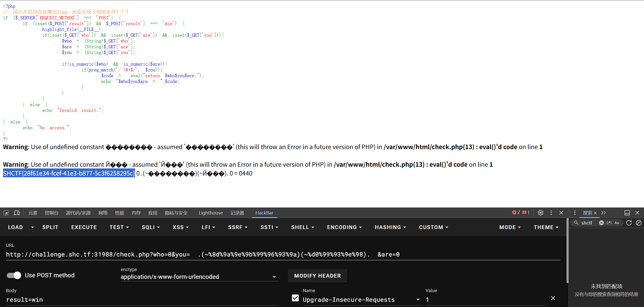Screen dimensions: 644x307
Task: Click the HackBar URL input field
Action: coord(283,254)
